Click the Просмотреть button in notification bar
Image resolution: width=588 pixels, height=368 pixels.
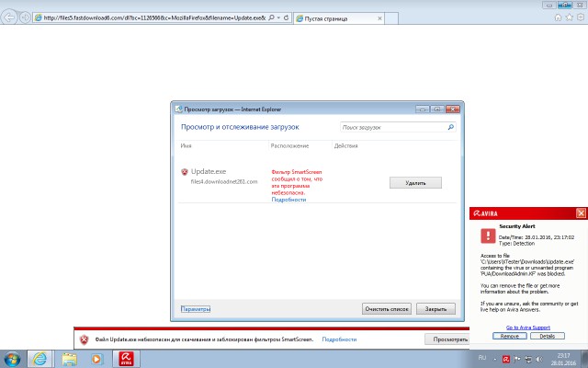(448, 339)
